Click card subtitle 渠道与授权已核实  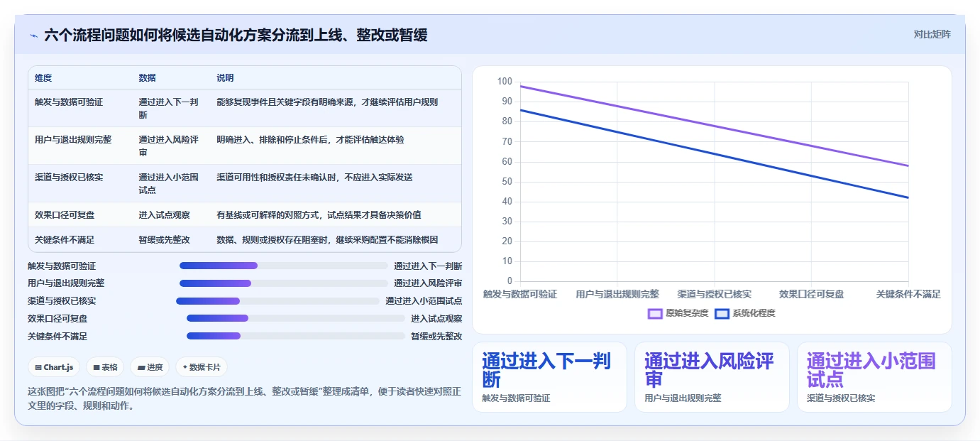tap(841, 398)
